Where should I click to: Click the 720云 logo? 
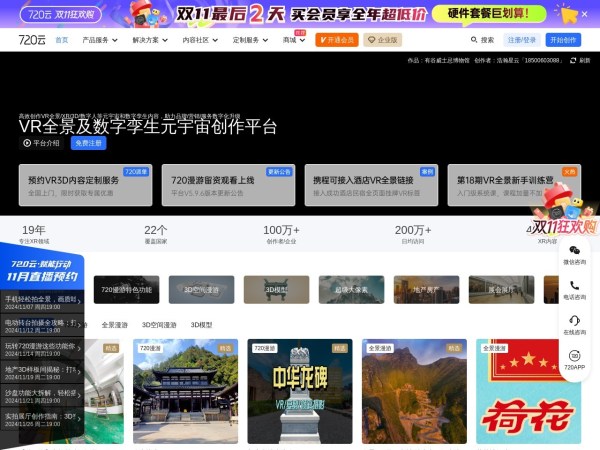31,40
